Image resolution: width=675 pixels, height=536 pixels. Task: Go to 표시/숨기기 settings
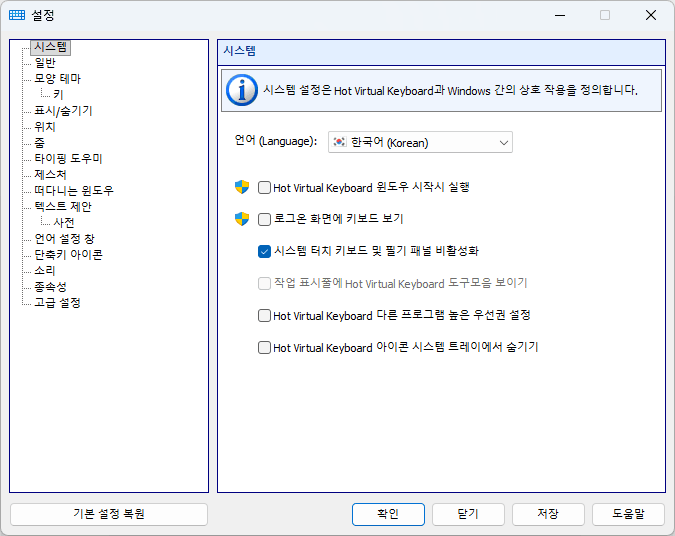click(63, 111)
